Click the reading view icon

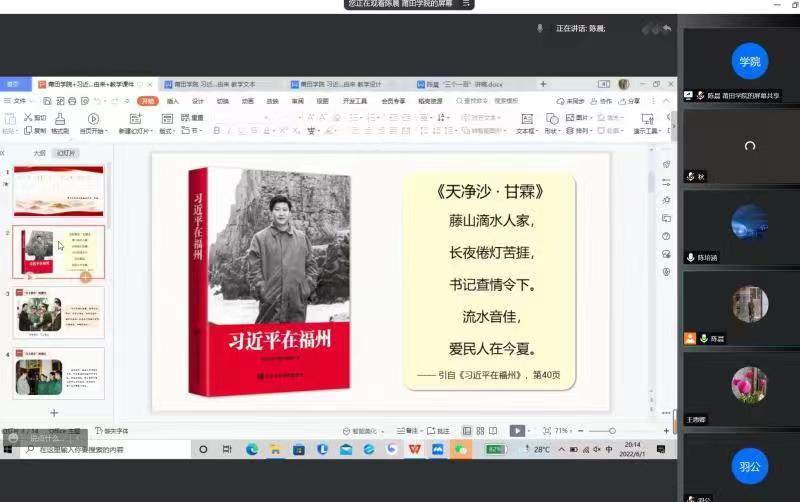pyautogui.click(x=493, y=431)
